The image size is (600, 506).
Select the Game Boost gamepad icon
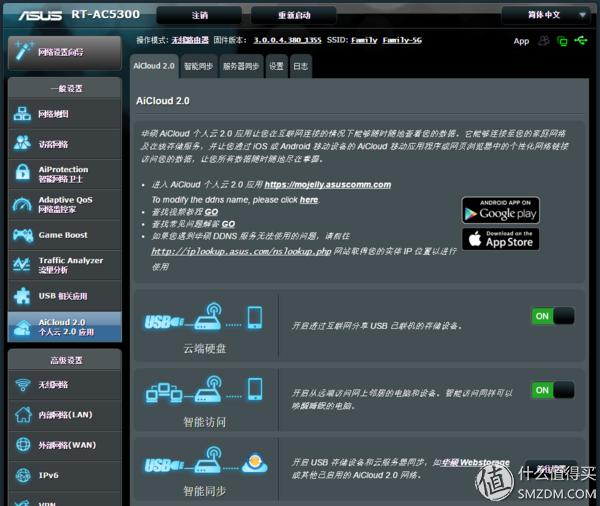click(23, 235)
